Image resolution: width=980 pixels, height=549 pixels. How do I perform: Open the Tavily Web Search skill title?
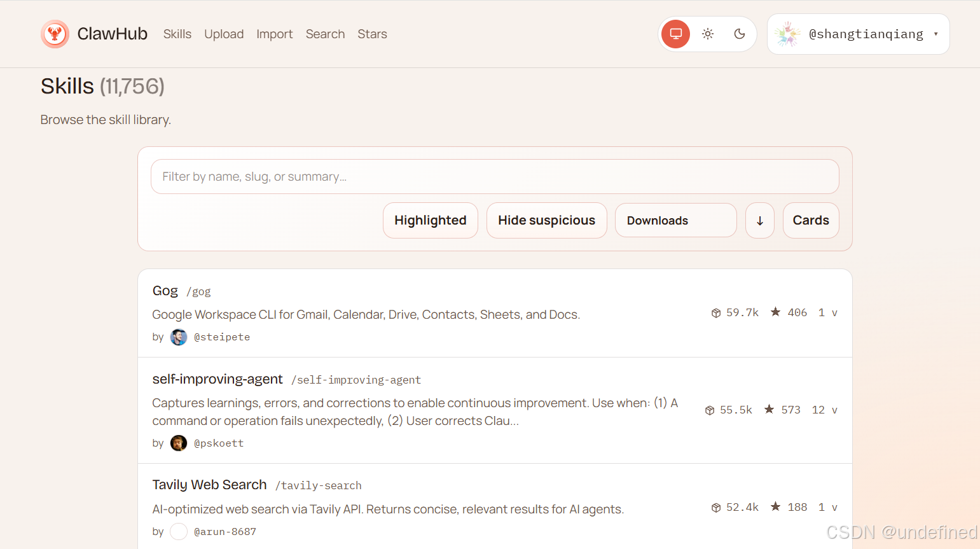(x=209, y=485)
